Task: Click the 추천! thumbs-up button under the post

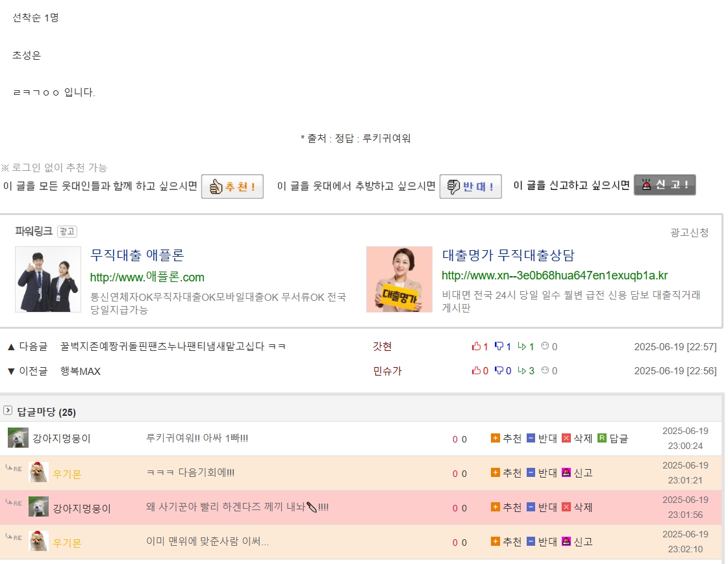Action: tap(232, 186)
